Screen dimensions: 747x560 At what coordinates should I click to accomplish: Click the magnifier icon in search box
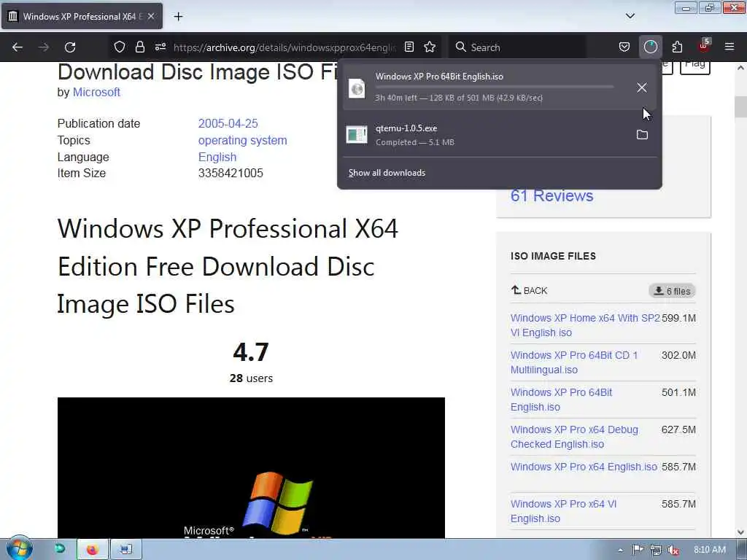[460, 47]
